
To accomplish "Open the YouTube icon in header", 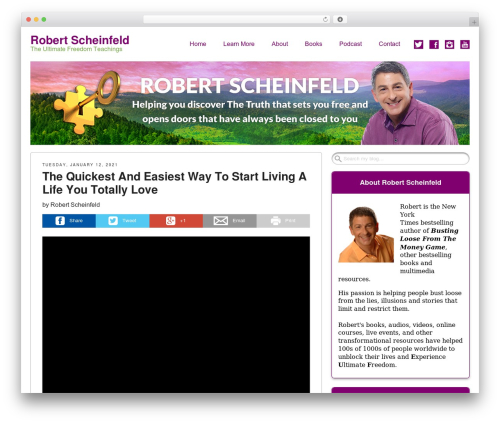I will point(465,44).
